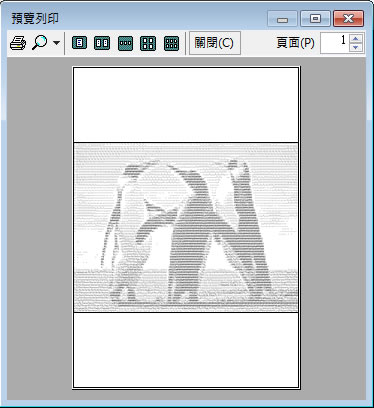Switch to two-page preview layout
Viewport: 374px width, 408px height.
pyautogui.click(x=102, y=43)
